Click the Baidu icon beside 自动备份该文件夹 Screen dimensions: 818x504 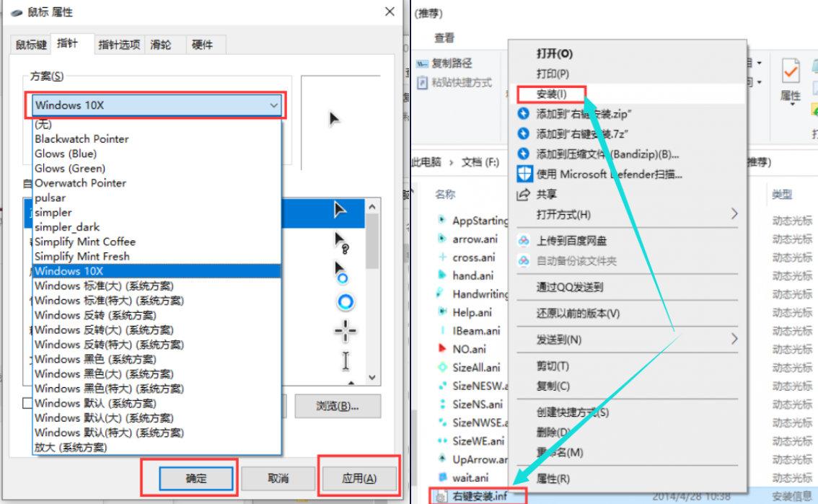[524, 260]
